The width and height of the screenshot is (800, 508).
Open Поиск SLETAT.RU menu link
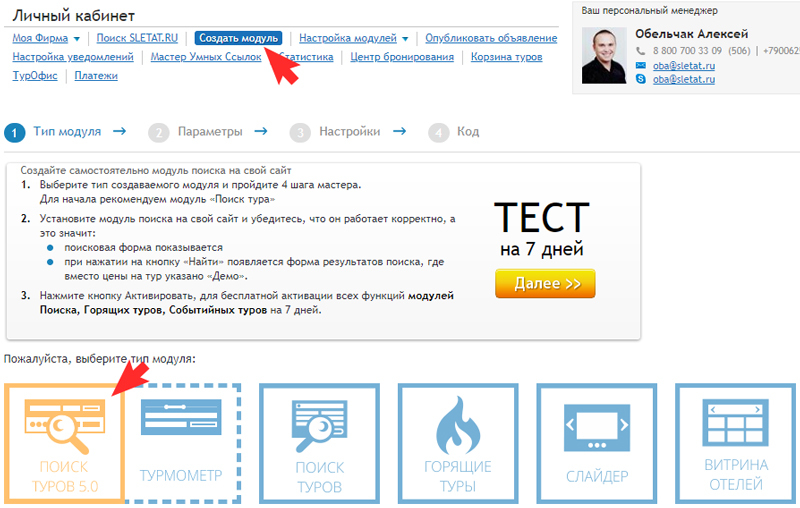pos(137,38)
